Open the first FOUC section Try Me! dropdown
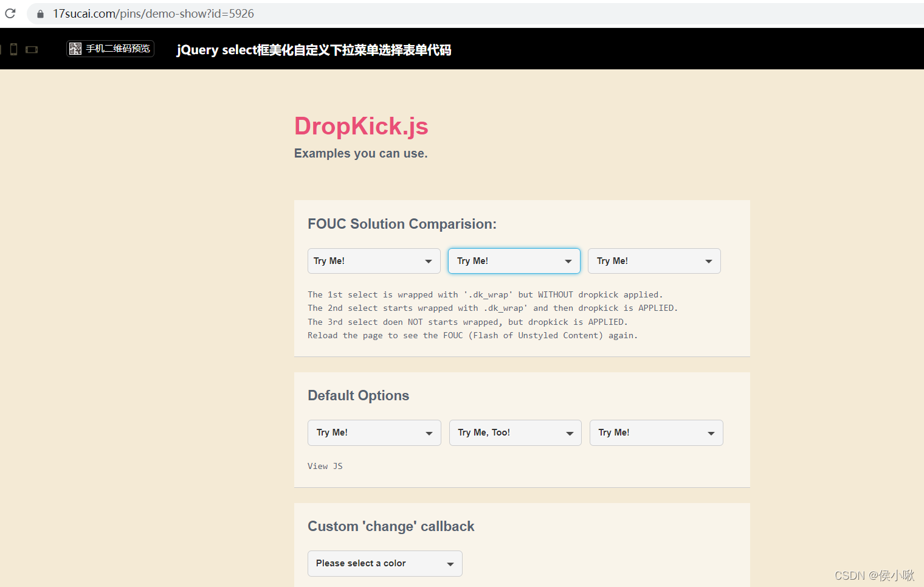Viewport: 924px width, 587px height. pos(374,261)
